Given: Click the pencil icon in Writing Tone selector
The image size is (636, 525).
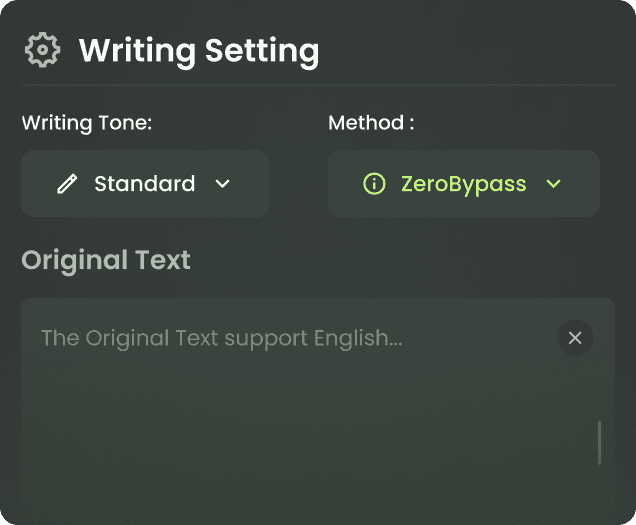Looking at the screenshot, I should [x=67, y=184].
